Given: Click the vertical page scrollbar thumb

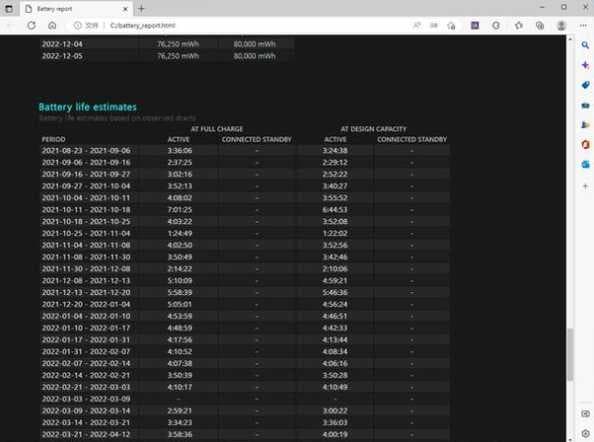Looking at the screenshot, I should [x=570, y=355].
